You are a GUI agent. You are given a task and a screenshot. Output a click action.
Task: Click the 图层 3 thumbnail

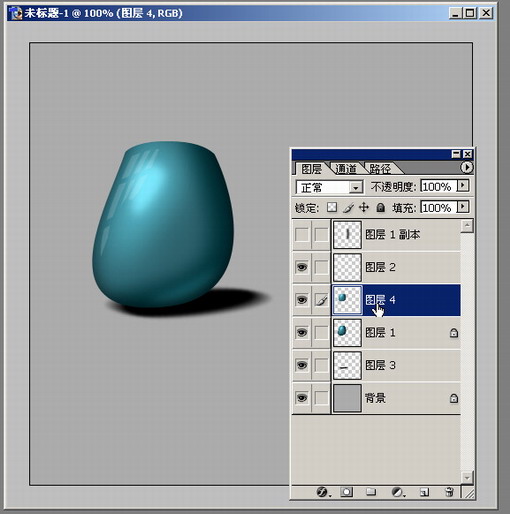(347, 365)
